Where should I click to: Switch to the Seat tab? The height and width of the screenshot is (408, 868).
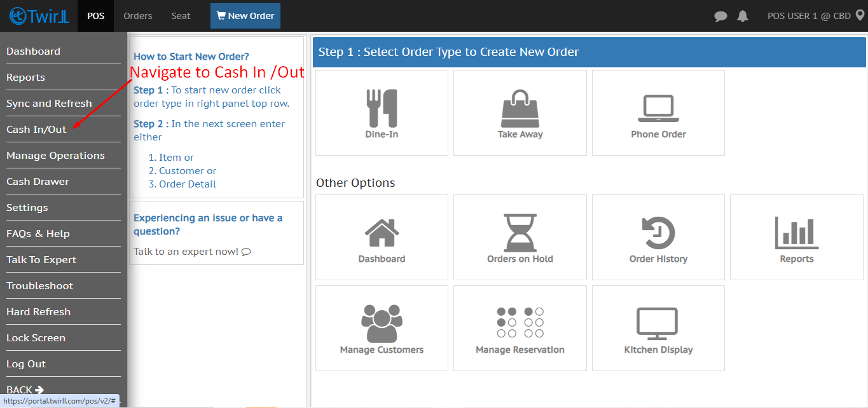[x=181, y=16]
